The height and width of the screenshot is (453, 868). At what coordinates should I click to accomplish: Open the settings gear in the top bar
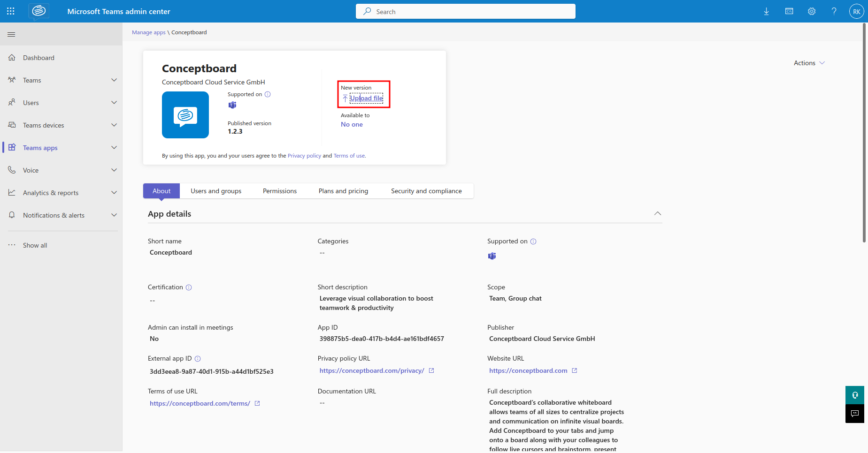point(812,11)
